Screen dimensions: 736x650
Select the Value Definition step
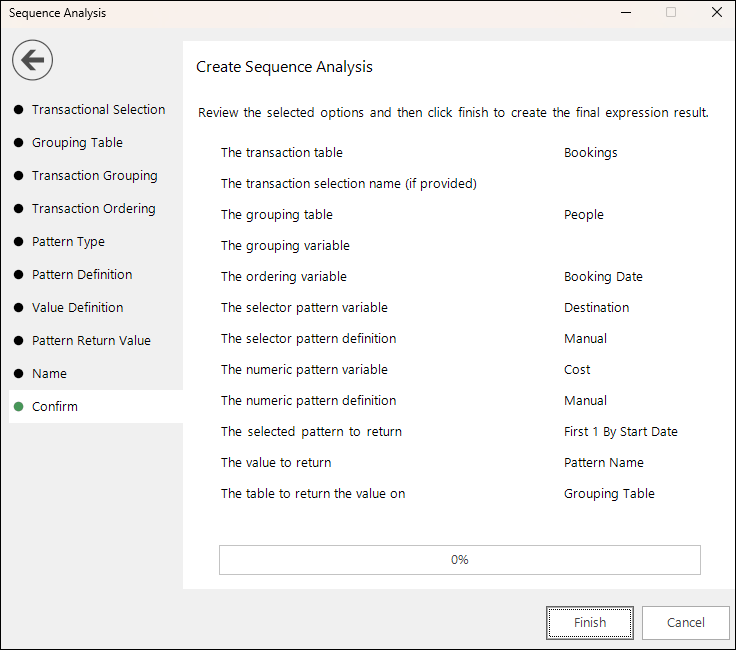tap(77, 307)
